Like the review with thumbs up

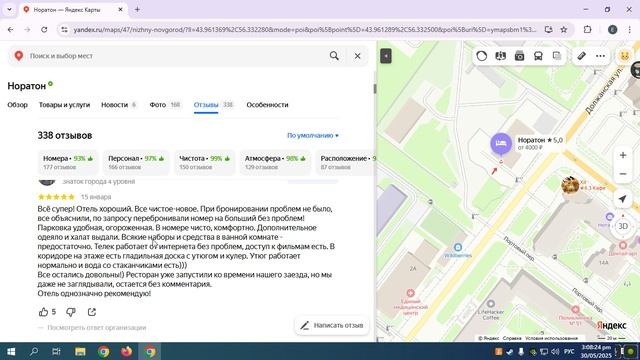(43, 312)
